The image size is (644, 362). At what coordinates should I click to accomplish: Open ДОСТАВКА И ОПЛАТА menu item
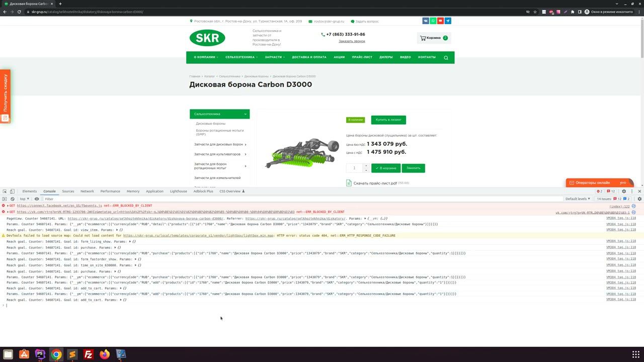pos(309,57)
